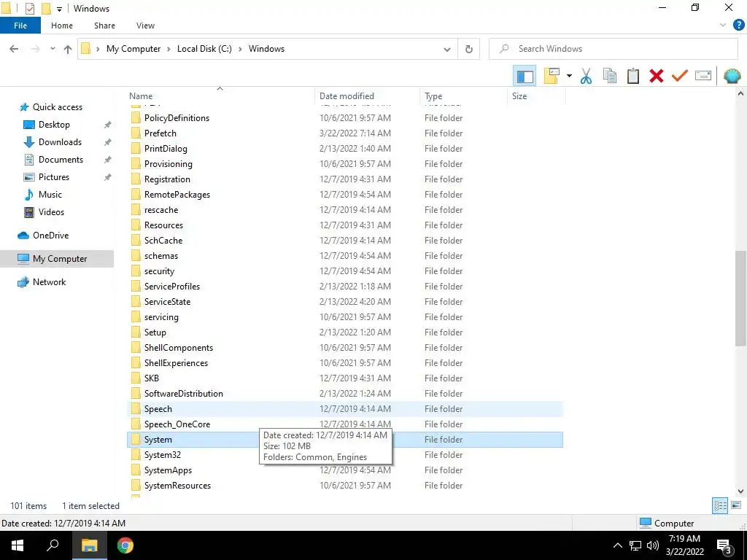The image size is (747, 560).
Task: Open Videos in the navigation pane
Action: tap(51, 212)
